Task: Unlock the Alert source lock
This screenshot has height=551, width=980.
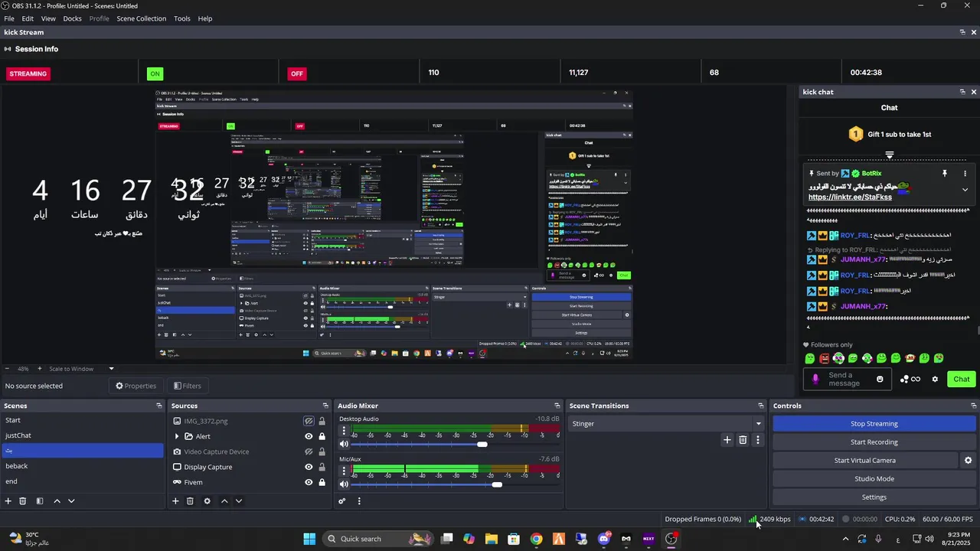Action: pos(322,436)
